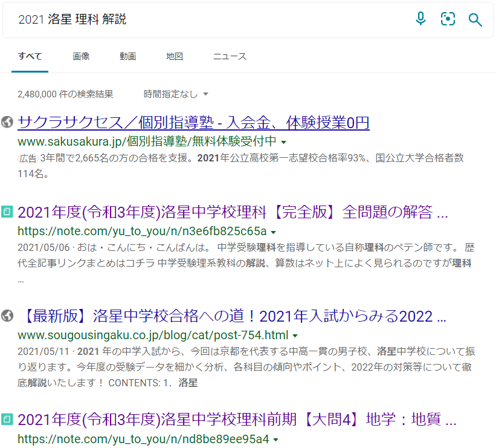This screenshot has width=496, height=448.
Task: Click the note.com n3e6fb825c65a URL
Action: click(143, 231)
